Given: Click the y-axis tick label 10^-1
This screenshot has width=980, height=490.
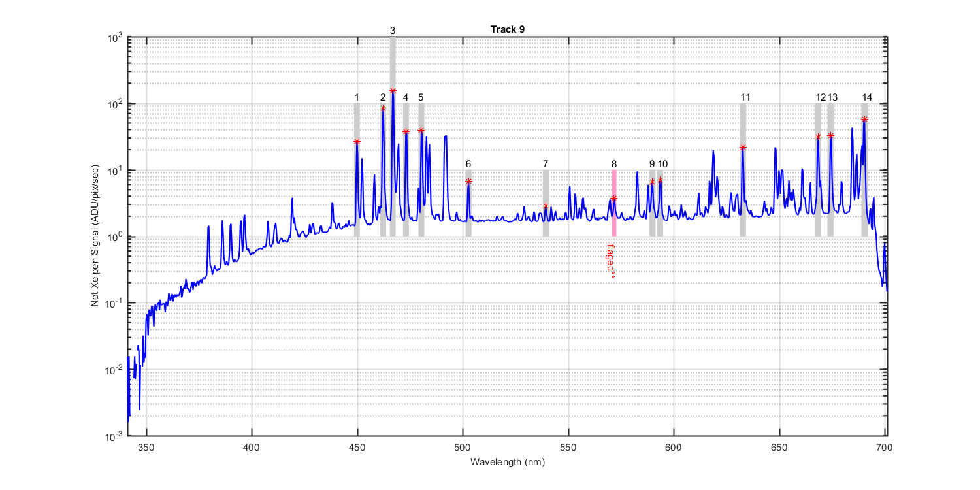Looking at the screenshot, I should [115, 303].
